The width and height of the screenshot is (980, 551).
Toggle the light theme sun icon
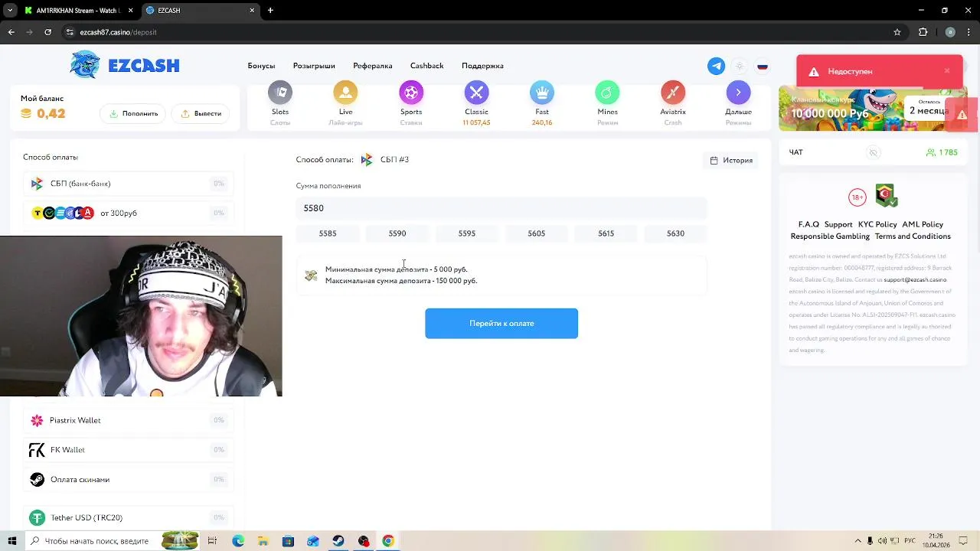740,66
